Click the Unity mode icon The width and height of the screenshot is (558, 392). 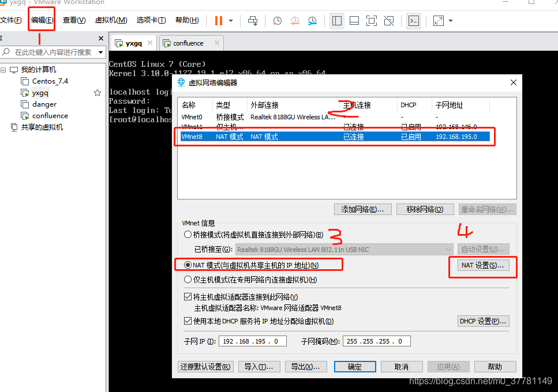coord(389,21)
